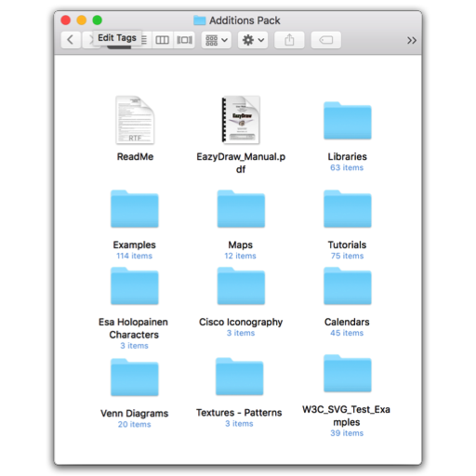Select the Esa Holopainen Characters folder icon
The height and width of the screenshot is (476, 476).
135,285
